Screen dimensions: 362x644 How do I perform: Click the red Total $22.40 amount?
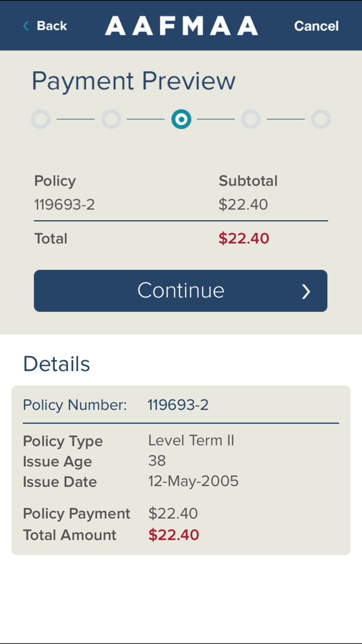coord(244,239)
